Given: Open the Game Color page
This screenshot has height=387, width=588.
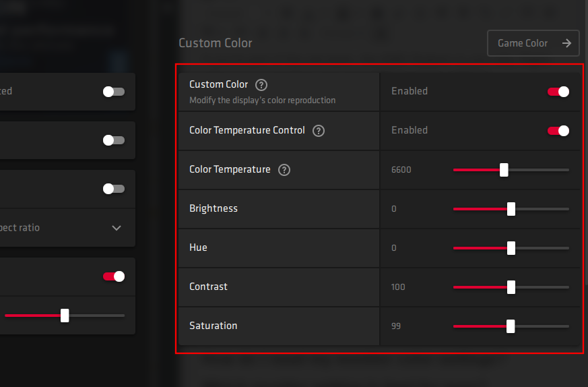Looking at the screenshot, I should tap(533, 43).
